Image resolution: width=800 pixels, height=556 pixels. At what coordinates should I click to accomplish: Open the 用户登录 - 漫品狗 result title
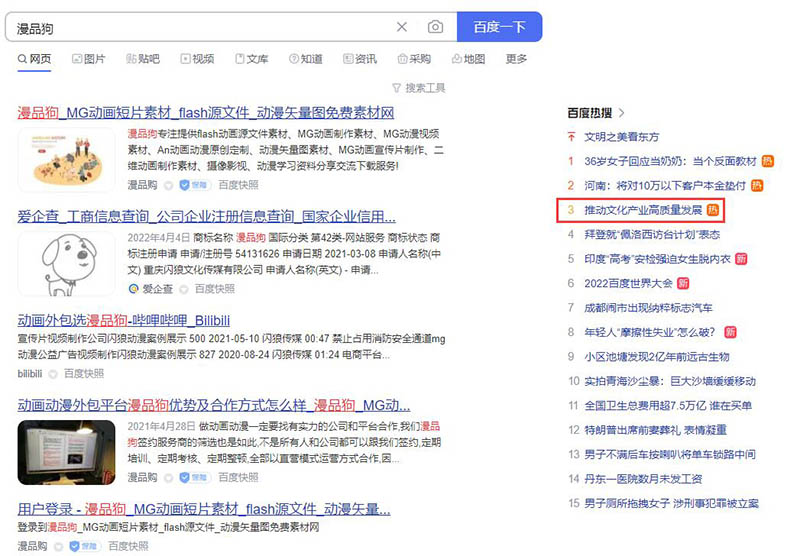204,509
